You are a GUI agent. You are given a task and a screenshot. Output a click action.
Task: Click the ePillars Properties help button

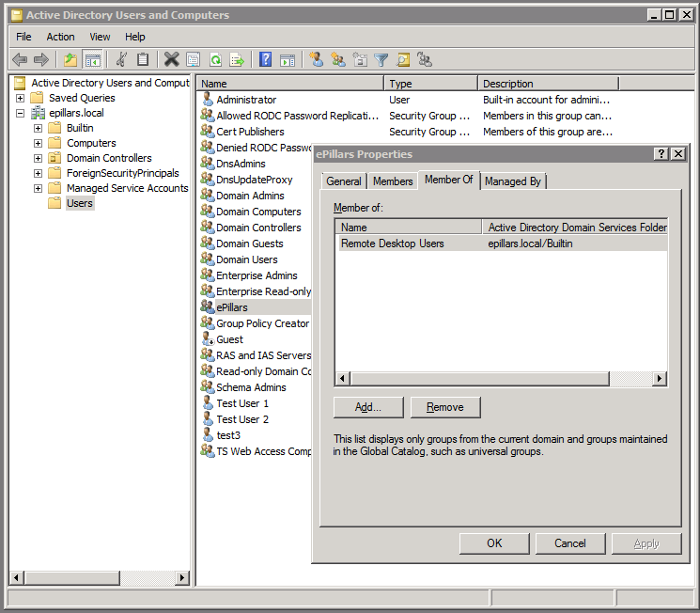click(x=661, y=153)
